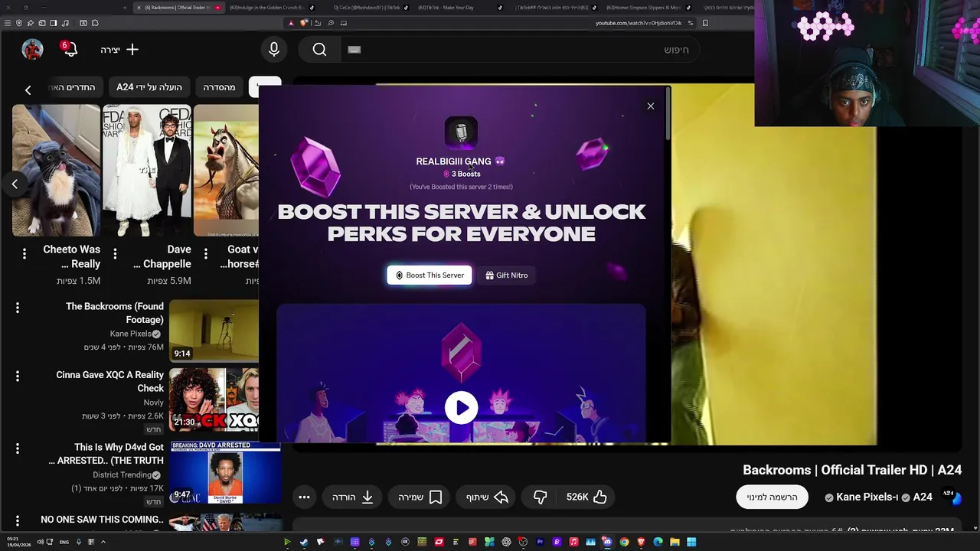
Task: Like the video with 526K likes
Action: [x=587, y=497]
